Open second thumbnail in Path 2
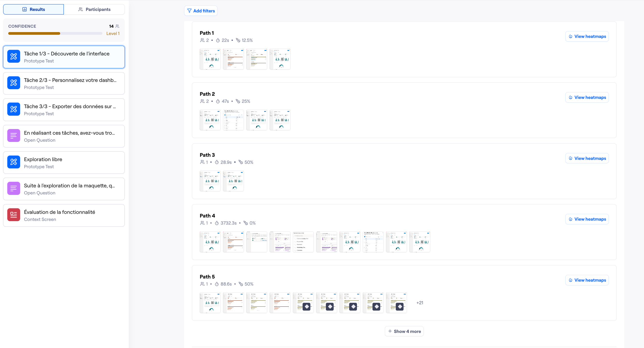 tap(233, 120)
